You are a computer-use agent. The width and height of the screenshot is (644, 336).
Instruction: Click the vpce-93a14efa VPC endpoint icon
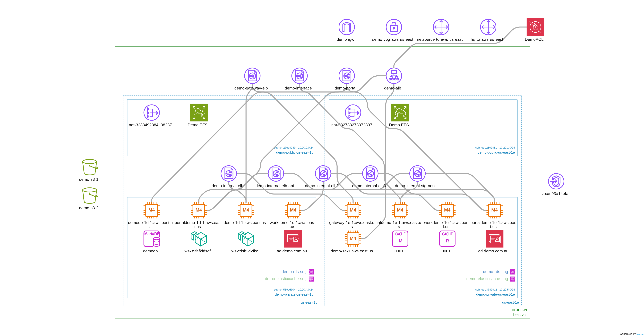554,182
